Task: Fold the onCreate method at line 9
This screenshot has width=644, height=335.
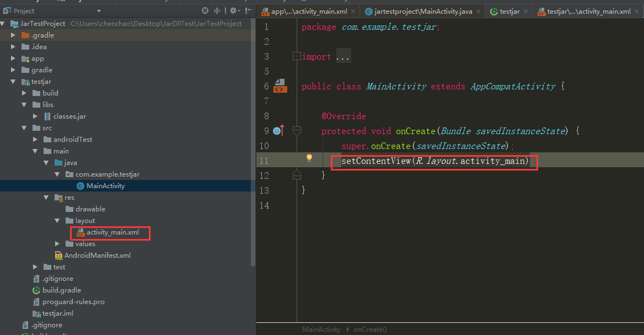Action: tap(297, 131)
